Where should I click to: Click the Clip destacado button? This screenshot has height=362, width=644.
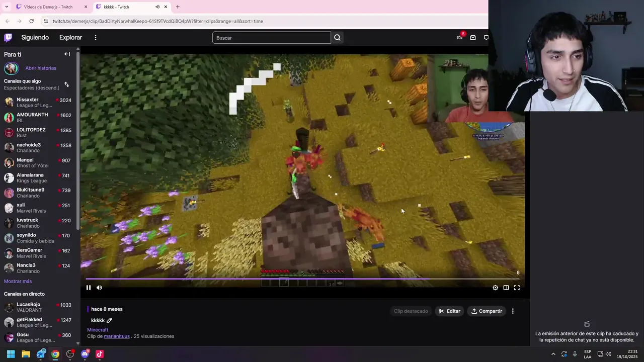(411, 311)
